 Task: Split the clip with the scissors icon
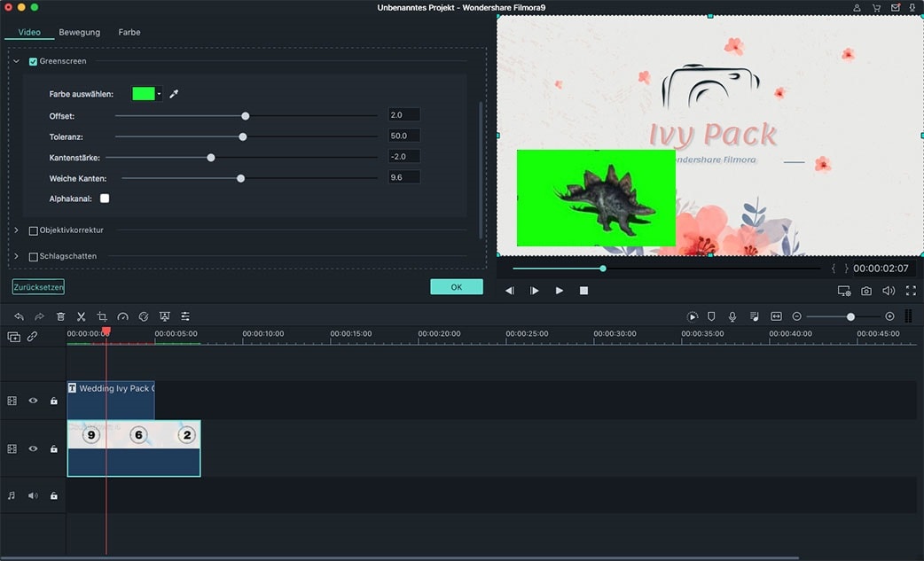point(82,316)
